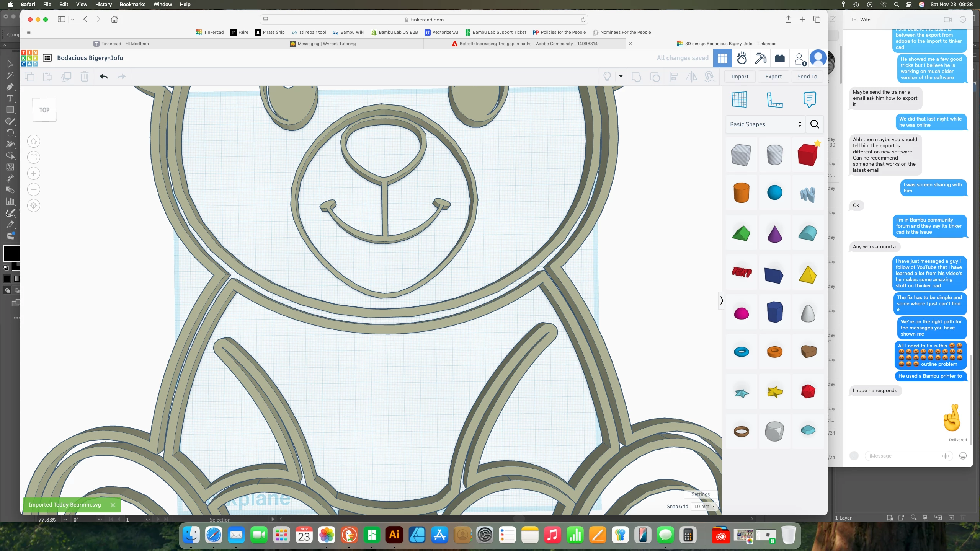Image resolution: width=980 pixels, height=551 pixels.
Task: Click the Fit all in view icon
Action: coord(34,157)
